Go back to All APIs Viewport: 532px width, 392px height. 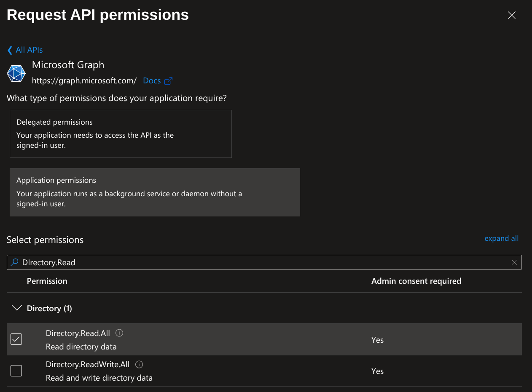tap(29, 50)
